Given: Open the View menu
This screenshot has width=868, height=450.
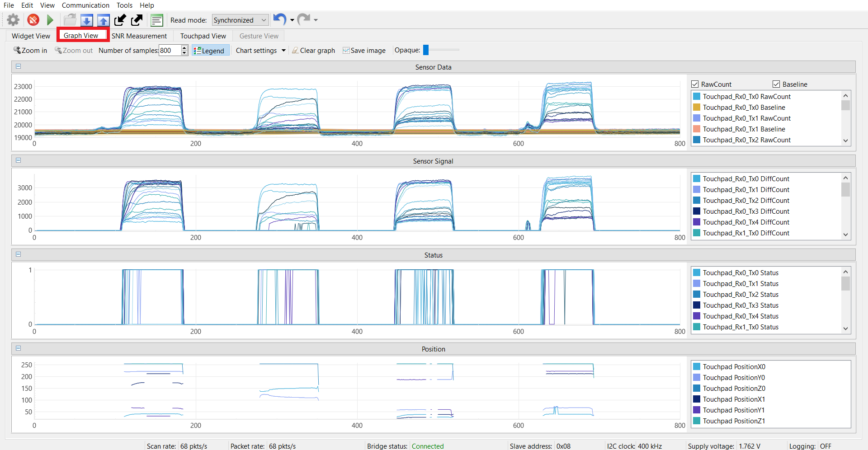Looking at the screenshot, I should coord(47,5).
